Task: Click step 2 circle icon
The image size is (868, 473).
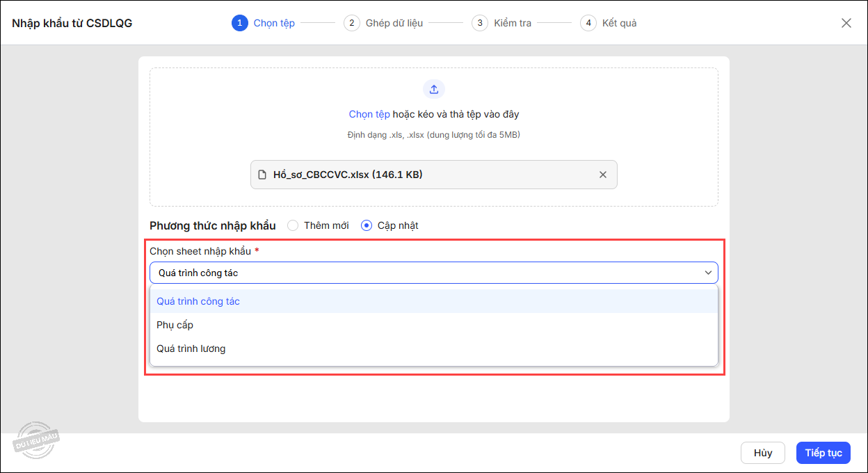Action: point(351,23)
